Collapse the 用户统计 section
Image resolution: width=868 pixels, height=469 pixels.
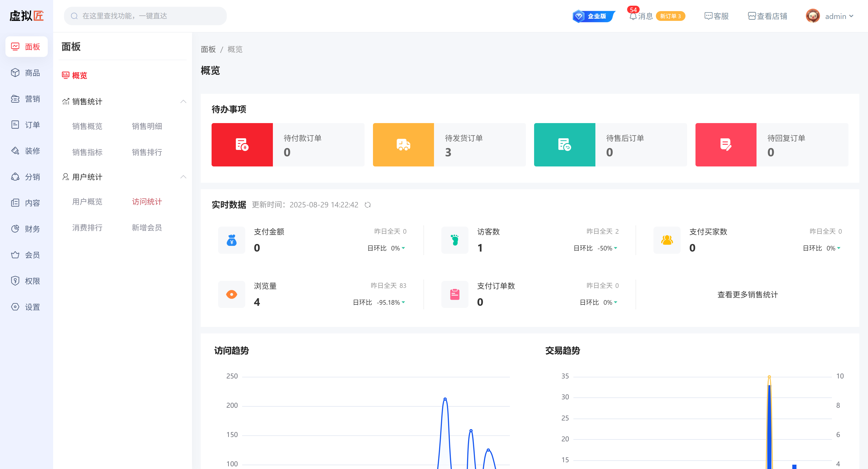[x=183, y=177]
